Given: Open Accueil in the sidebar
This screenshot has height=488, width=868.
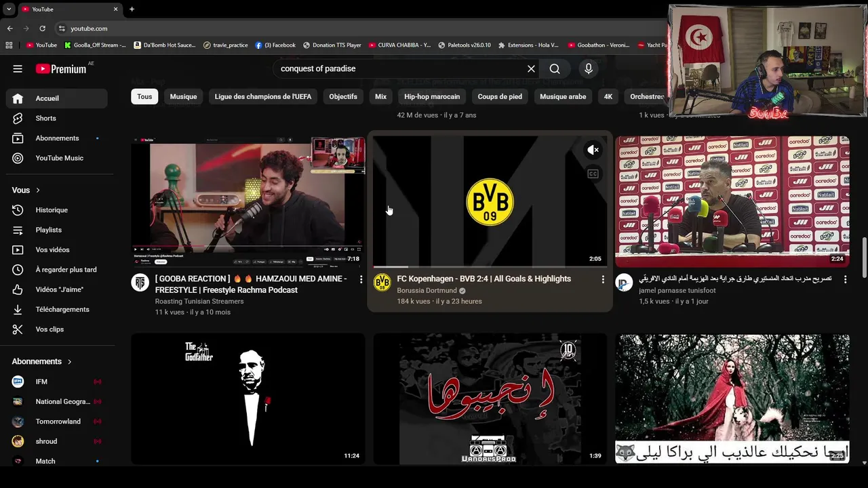Looking at the screenshot, I should click(57, 98).
